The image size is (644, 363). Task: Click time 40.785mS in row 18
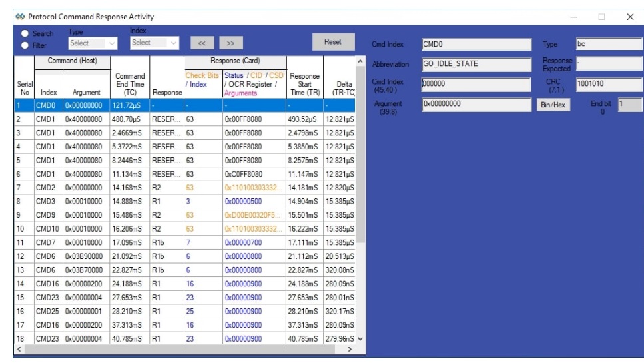pyautogui.click(x=130, y=339)
